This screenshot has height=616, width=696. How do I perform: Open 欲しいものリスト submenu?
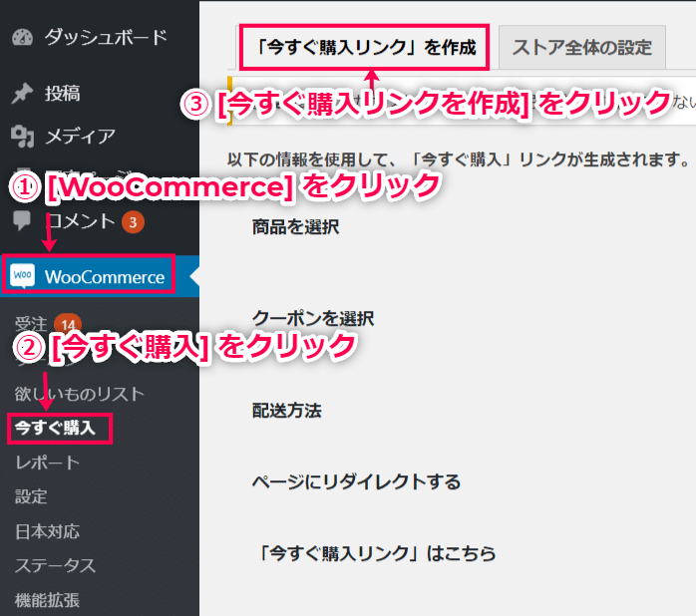click(x=80, y=394)
